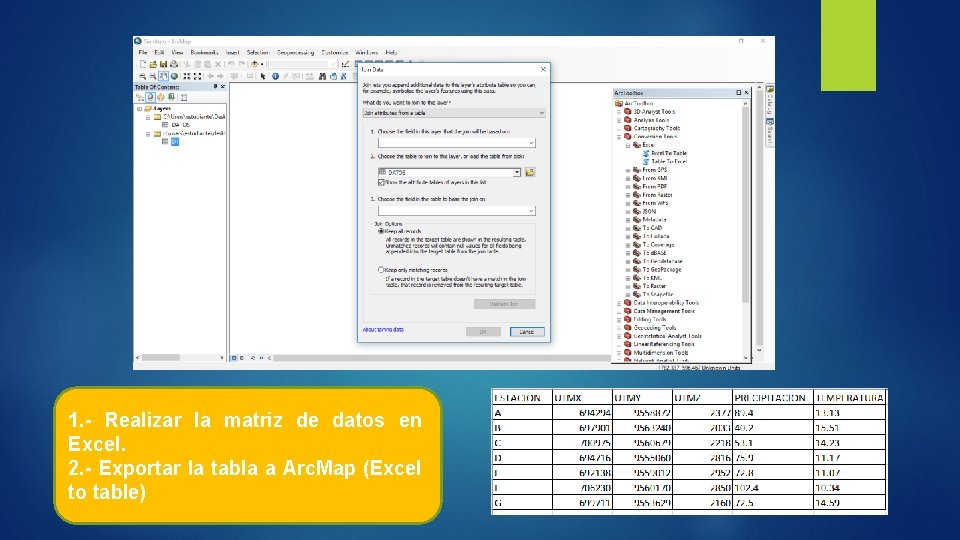Open the Join attributes from a table dropdown
Screen dimensions: 960x540
coord(454,113)
